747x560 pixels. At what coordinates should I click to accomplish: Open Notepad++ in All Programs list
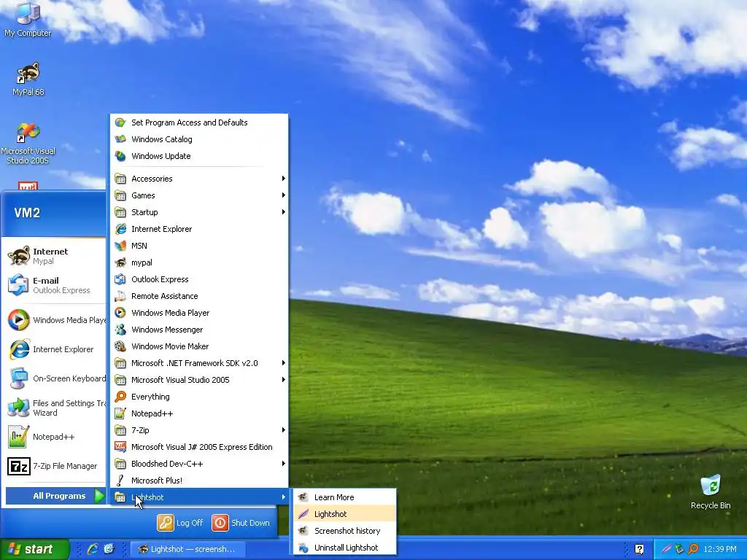[x=199, y=413]
